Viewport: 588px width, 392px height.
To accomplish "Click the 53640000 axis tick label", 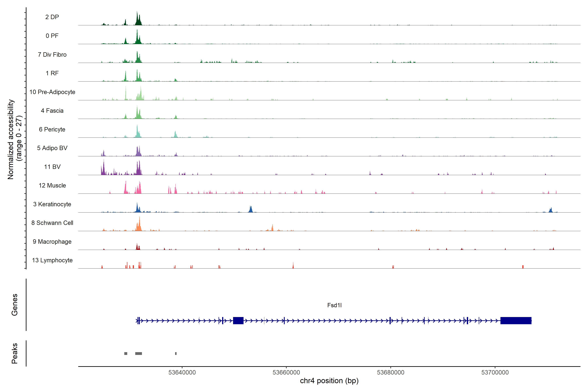I will click(x=182, y=373).
